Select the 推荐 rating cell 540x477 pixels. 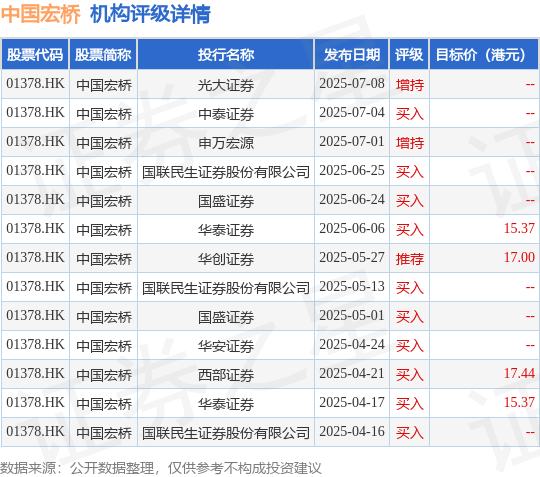click(409, 259)
